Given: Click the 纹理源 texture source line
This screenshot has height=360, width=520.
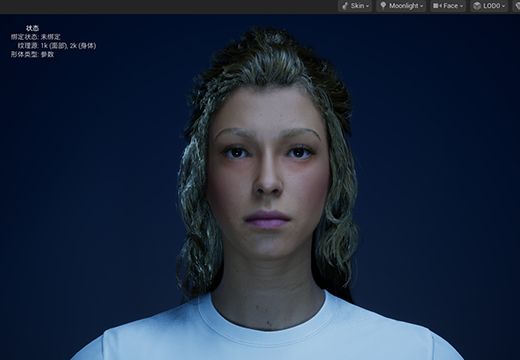Looking at the screenshot, I should click(x=57, y=46).
